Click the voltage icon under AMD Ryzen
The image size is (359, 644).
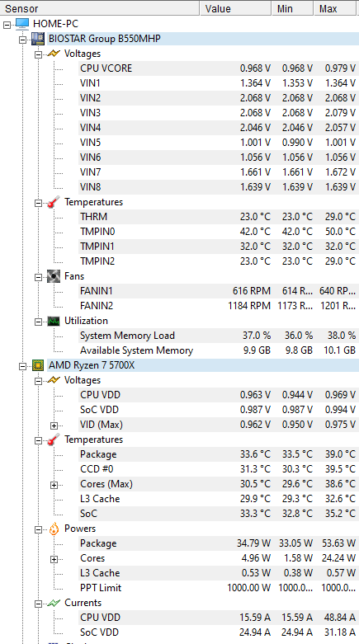click(x=54, y=380)
